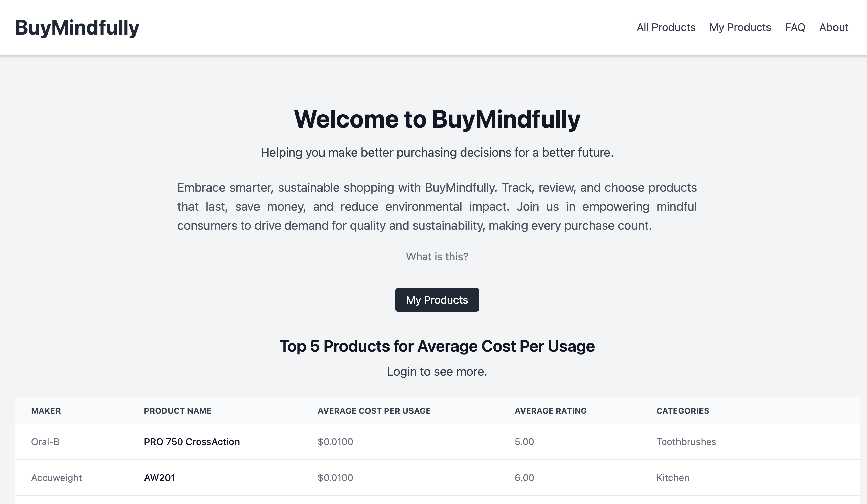
Task: Open the FAQ page
Action: point(795,27)
